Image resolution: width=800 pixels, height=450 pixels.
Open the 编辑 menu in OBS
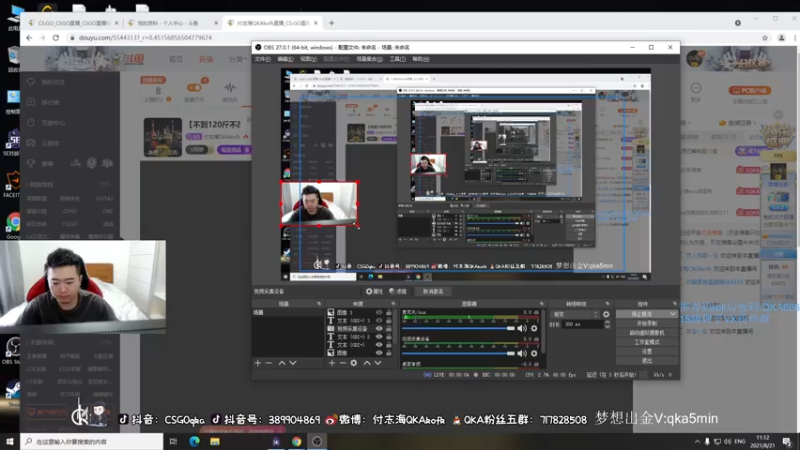285,59
